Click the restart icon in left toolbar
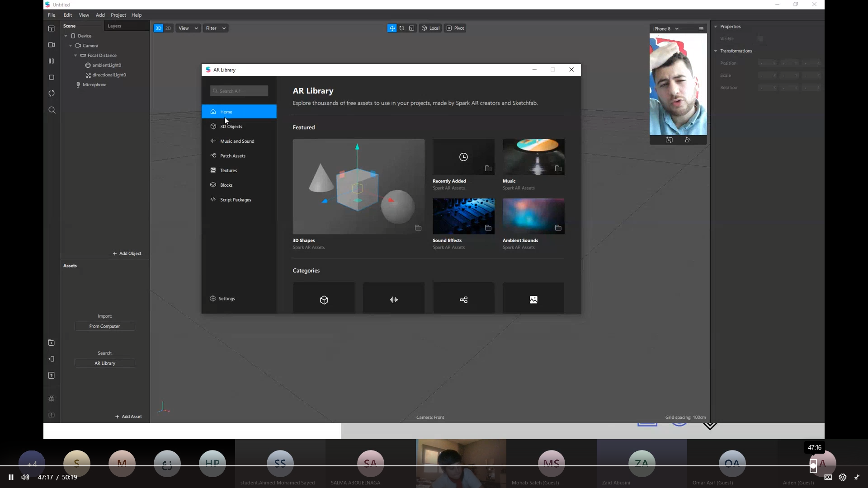Screen dimensions: 868x488 tap(52, 94)
